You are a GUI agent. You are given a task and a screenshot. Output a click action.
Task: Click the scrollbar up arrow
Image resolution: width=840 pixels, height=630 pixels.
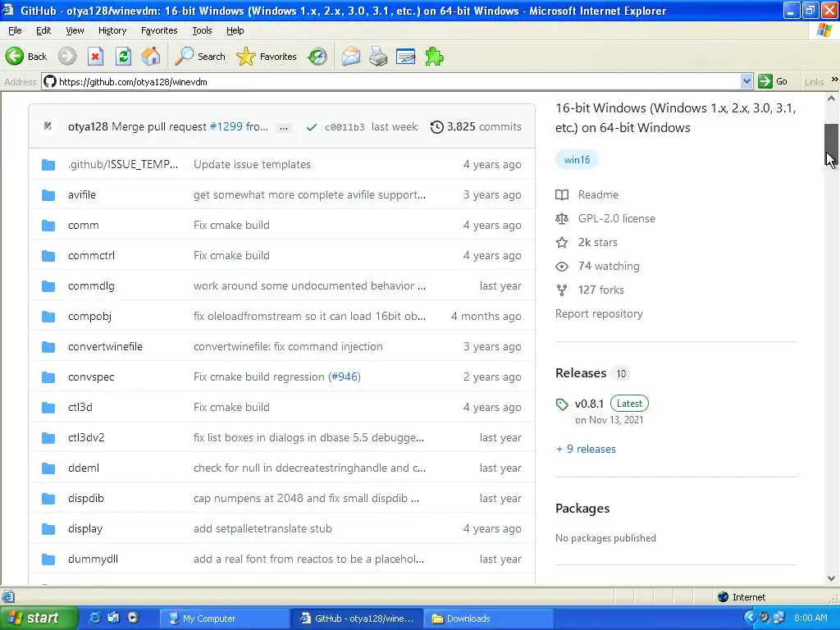click(x=831, y=98)
